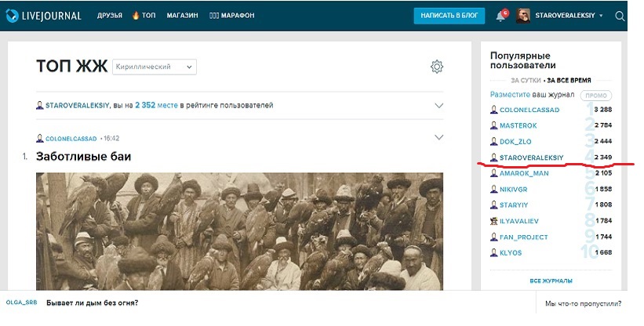Expand the user rating row chevron

(438, 105)
